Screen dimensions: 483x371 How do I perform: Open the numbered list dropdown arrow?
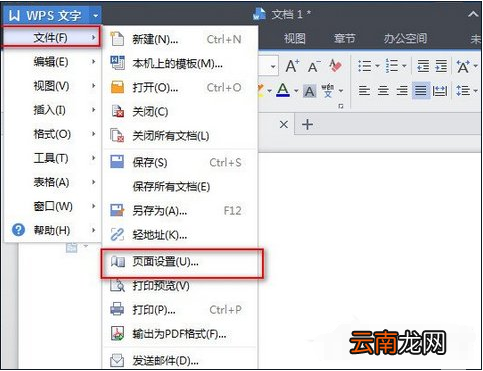[404, 66]
